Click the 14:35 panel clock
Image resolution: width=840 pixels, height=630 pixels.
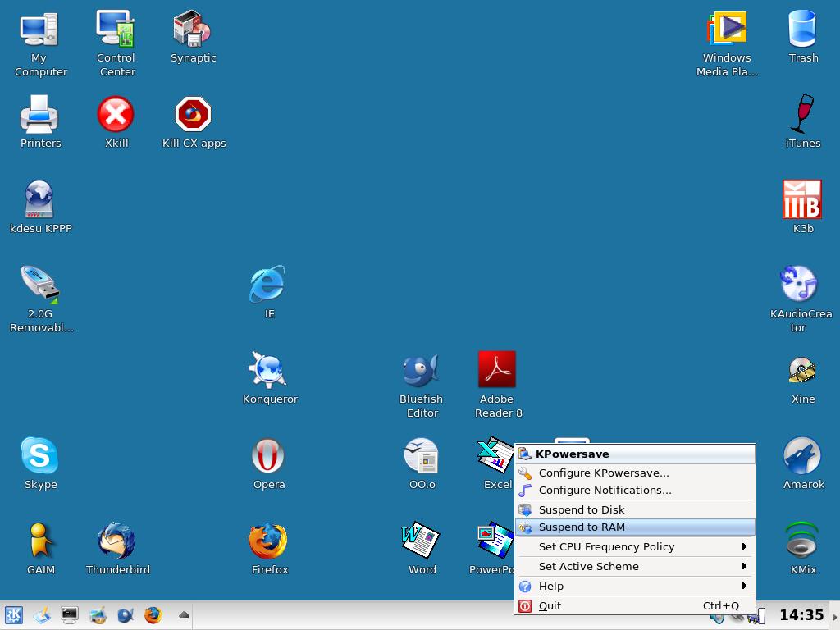[801, 615]
